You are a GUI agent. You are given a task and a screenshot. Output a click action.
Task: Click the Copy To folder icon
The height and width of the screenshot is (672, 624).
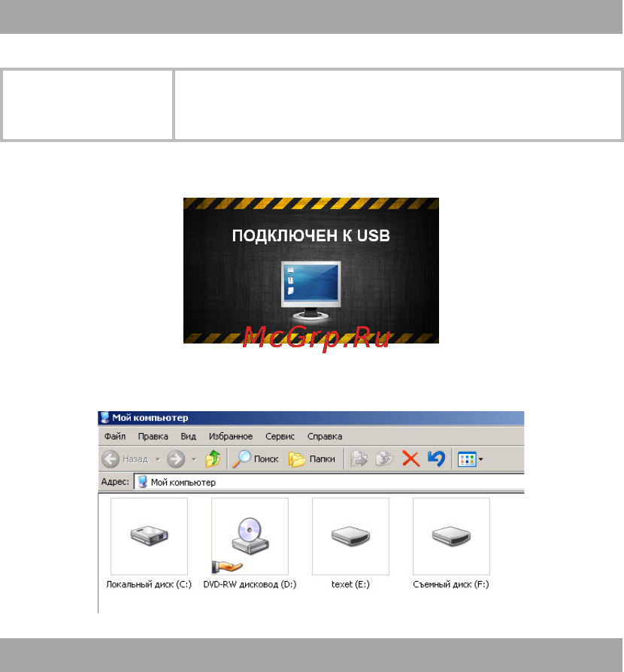click(x=384, y=459)
